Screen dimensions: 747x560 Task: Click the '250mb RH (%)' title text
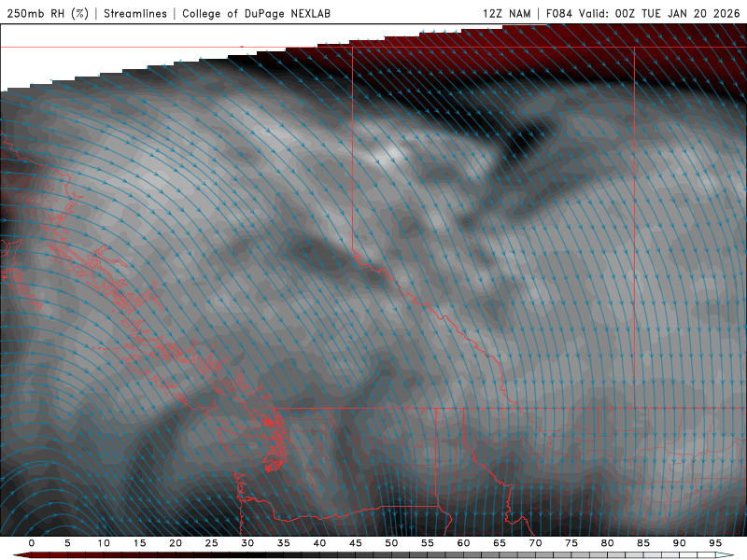pos(48,13)
